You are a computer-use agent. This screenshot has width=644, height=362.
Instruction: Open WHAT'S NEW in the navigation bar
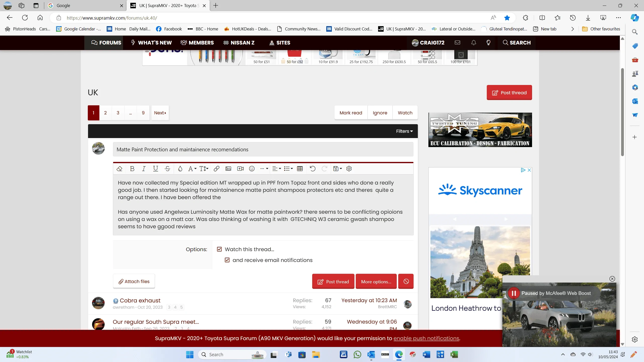point(151,42)
